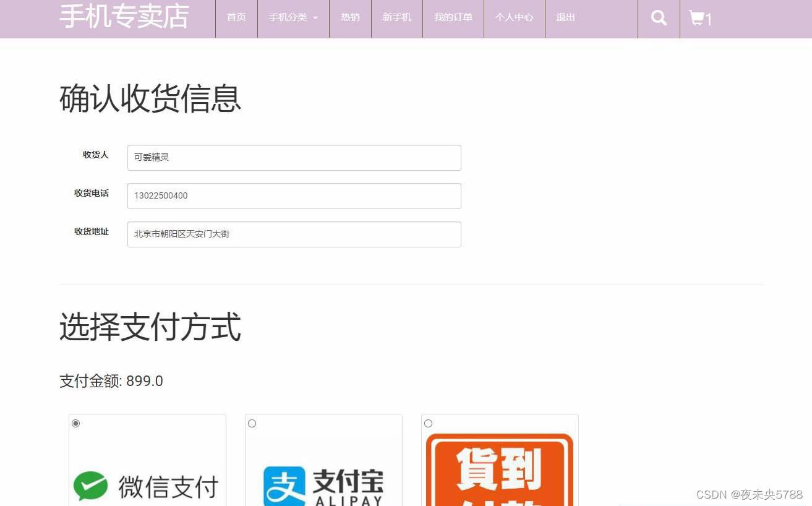
Task: Open the search magnifier icon
Action: click(x=659, y=18)
